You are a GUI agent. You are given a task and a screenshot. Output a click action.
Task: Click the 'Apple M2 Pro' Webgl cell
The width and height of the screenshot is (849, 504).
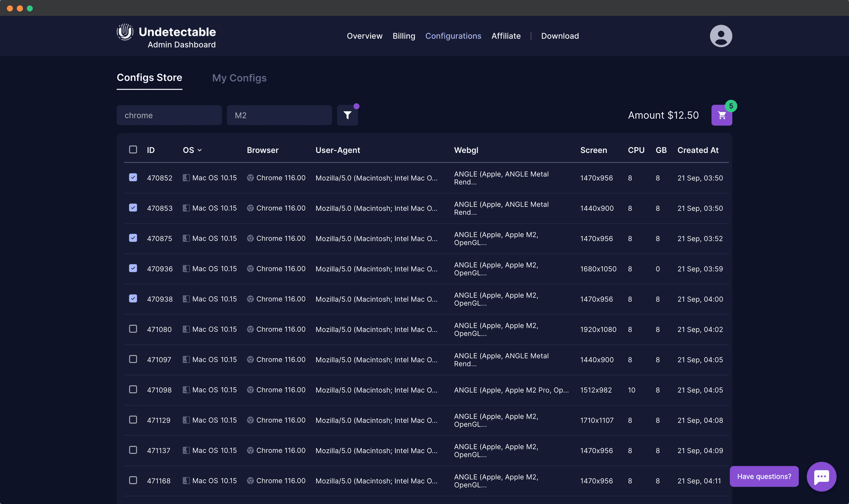(x=511, y=390)
